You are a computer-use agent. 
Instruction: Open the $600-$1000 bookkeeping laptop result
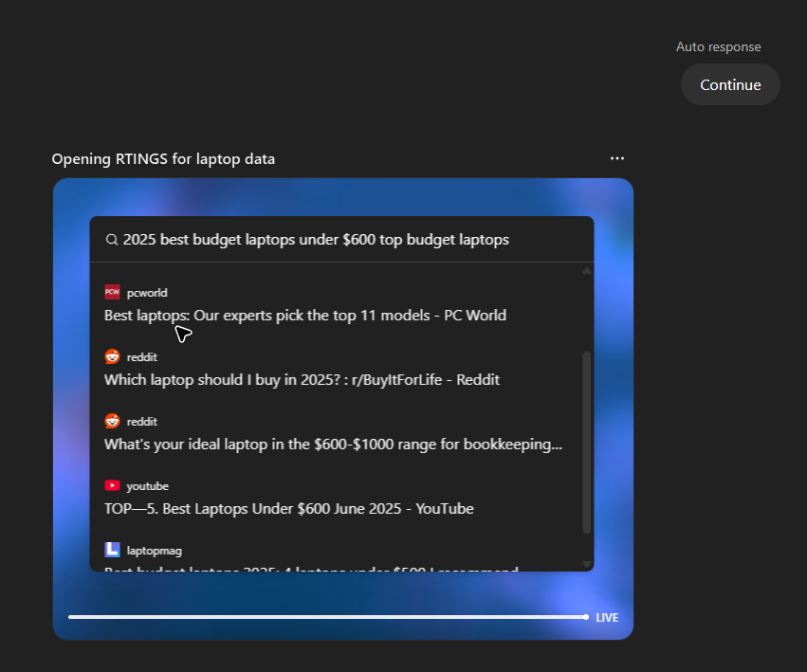coord(333,445)
